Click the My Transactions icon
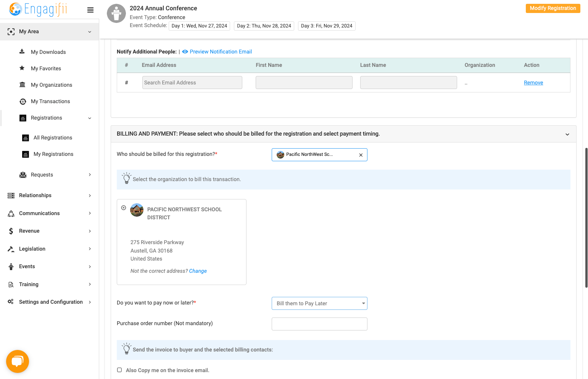The width and height of the screenshot is (588, 379). coord(23,101)
